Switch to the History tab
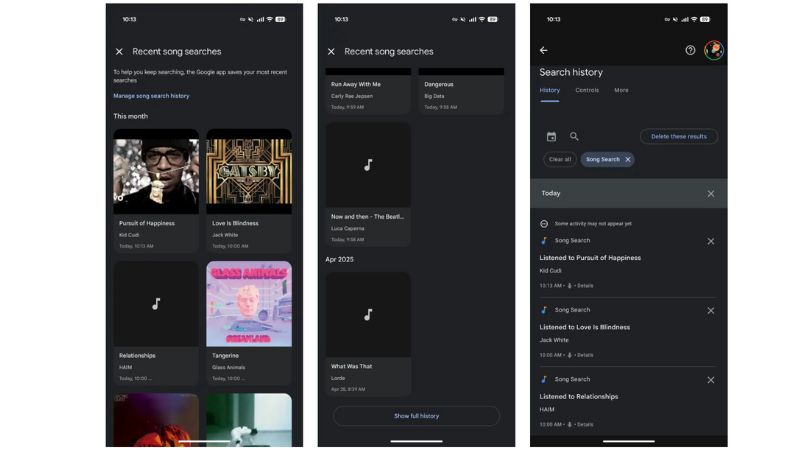800x450 pixels. [x=549, y=90]
